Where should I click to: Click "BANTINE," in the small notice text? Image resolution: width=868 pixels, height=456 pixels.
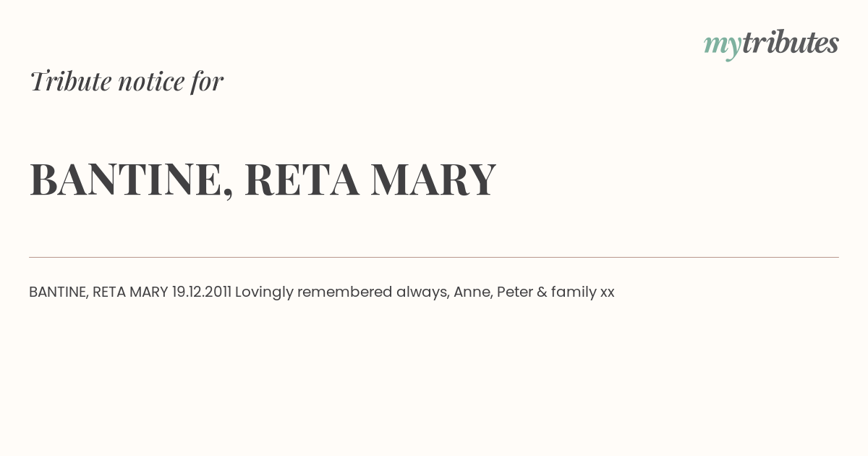(59, 292)
